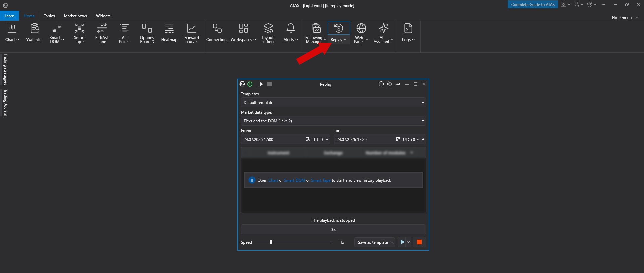Pin the main ATAS window
This screenshot has width=644, height=273.
(x=604, y=4)
